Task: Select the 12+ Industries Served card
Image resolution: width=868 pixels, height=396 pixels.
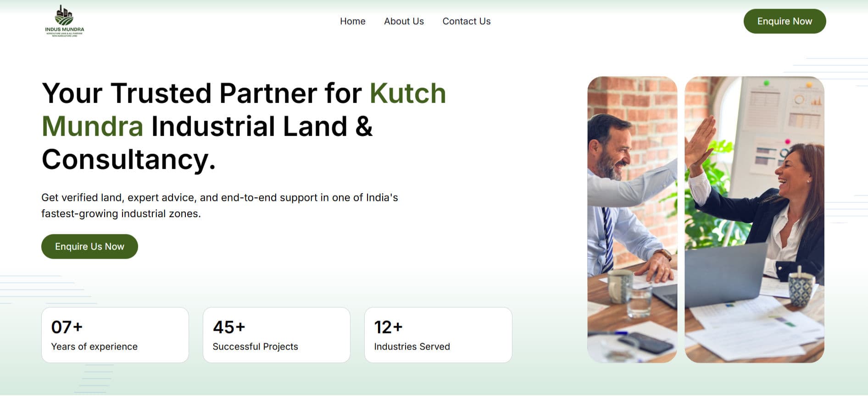Action: [438, 335]
